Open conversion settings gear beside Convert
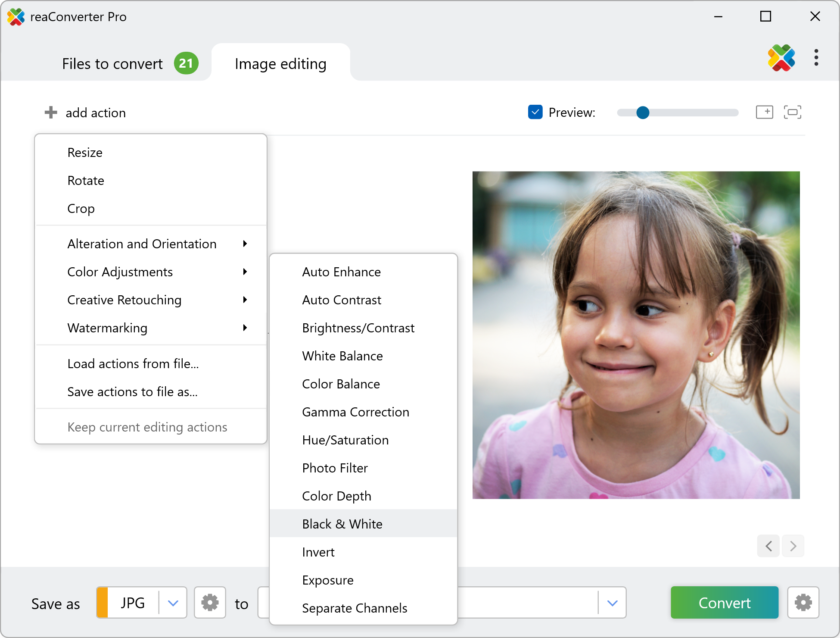This screenshot has height=638, width=840. [x=803, y=603]
